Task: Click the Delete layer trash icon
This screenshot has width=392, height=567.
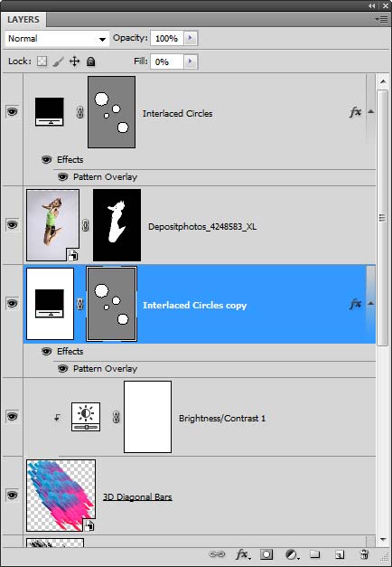Action: [364, 554]
